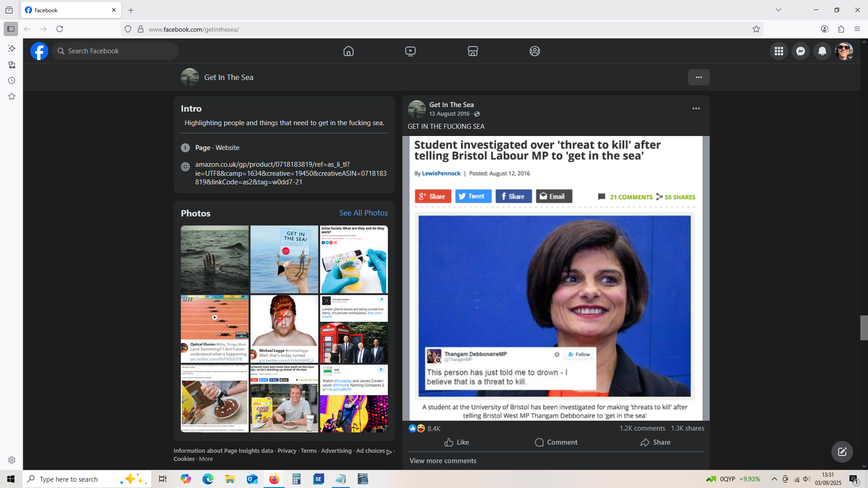This screenshot has height=488, width=868.
Task: Open File Explorer from the taskbar
Action: click(230, 479)
